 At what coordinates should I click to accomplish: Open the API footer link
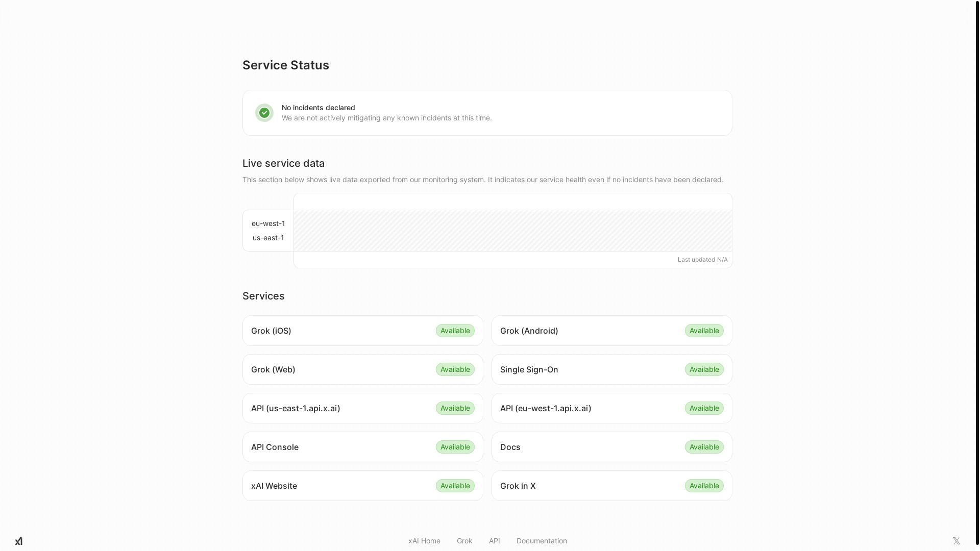[x=495, y=541]
